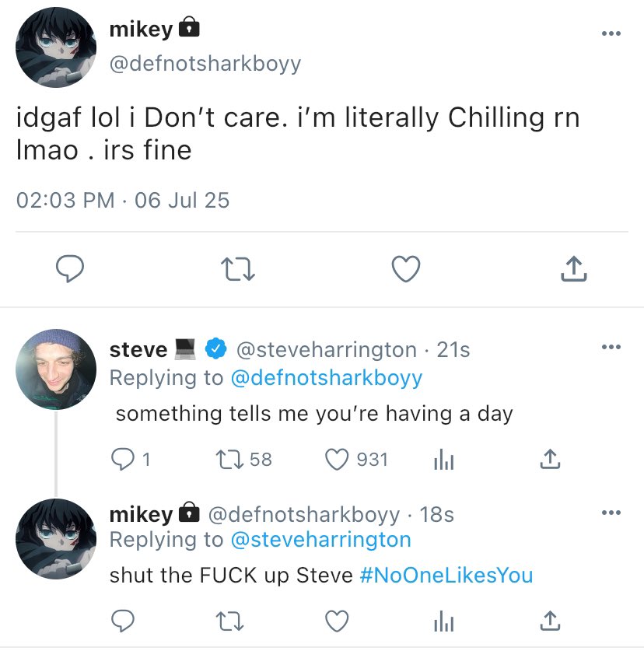Share steve's reply tweet

tap(550, 460)
